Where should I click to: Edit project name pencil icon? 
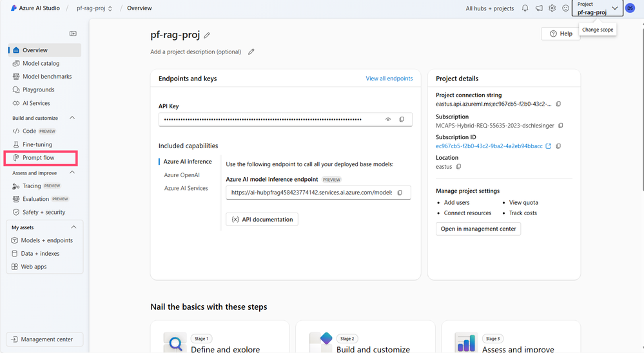207,35
